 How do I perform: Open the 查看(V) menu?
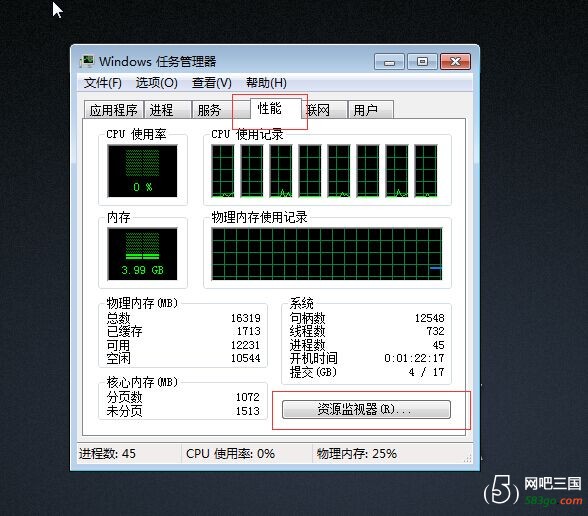pos(211,82)
